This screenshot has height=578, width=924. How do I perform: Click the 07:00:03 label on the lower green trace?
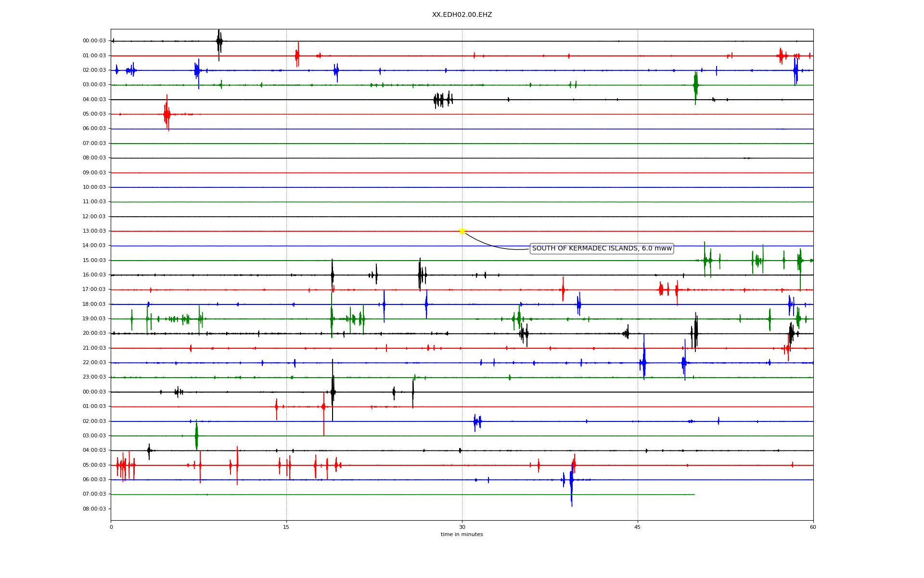(x=94, y=494)
